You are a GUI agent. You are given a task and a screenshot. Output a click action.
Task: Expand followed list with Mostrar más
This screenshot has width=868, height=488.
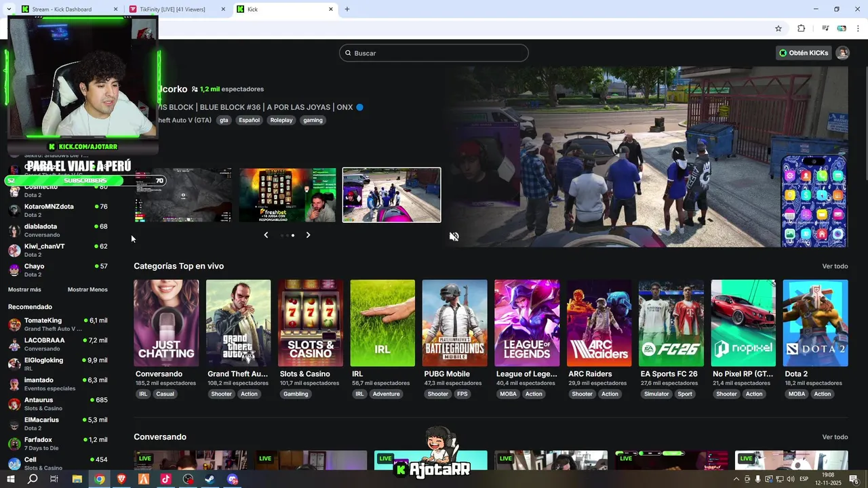(24, 289)
